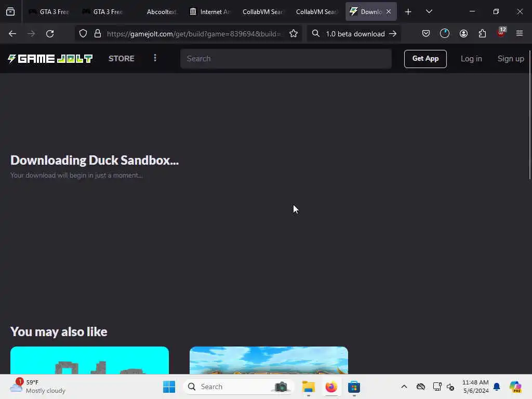Click the network display tray icon
The height and width of the screenshot is (399, 532).
click(x=437, y=387)
